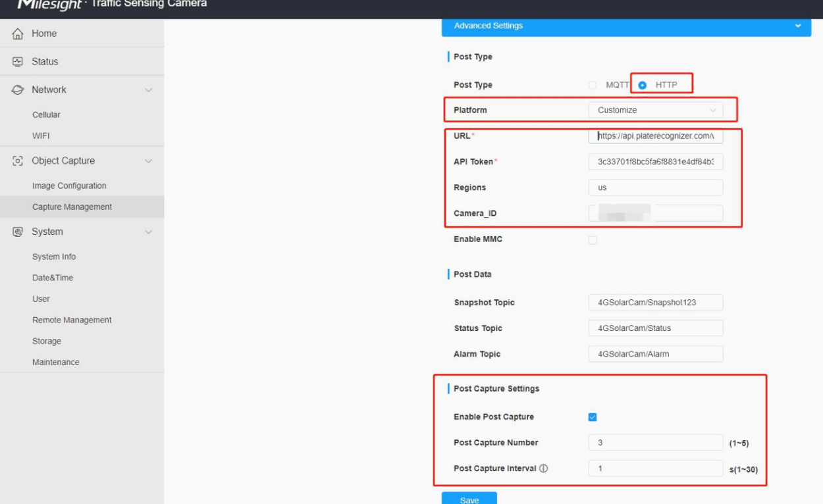Select the HTTP post type radio button

click(x=643, y=86)
